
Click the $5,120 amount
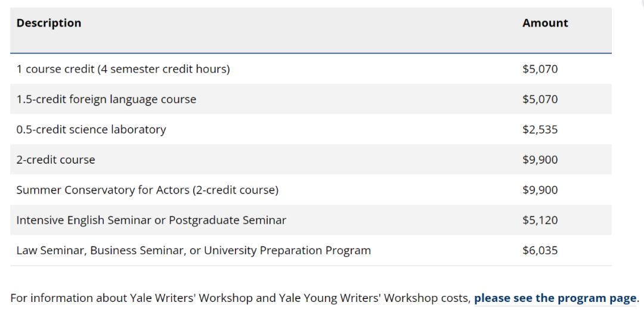click(540, 220)
